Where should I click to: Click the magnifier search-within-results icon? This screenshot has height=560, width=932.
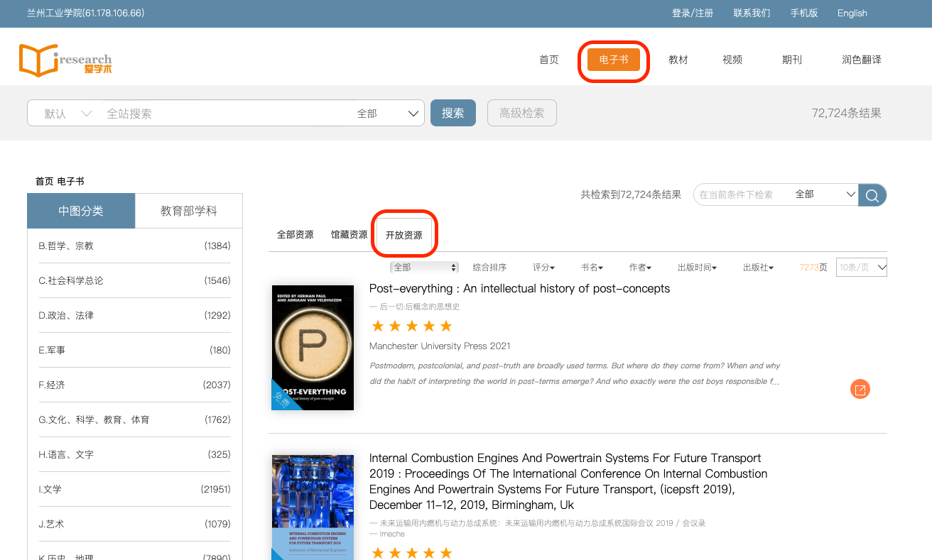[872, 194]
